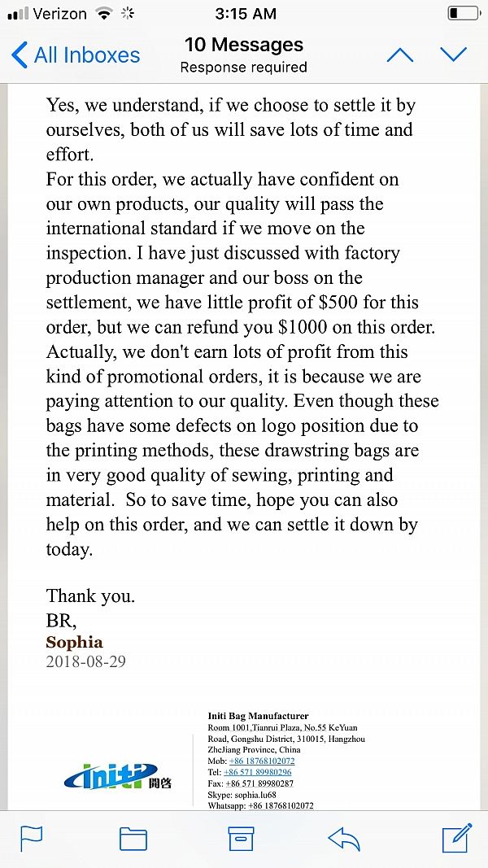The width and height of the screenshot is (488, 868).
Task: Tap the reply arrow icon
Action: tap(344, 839)
